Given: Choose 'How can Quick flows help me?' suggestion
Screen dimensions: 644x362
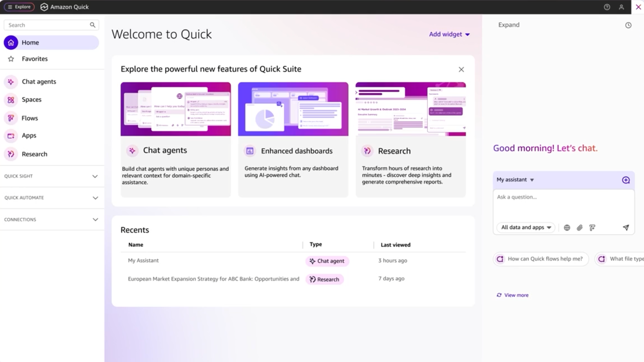Looking at the screenshot, I should click(x=541, y=259).
